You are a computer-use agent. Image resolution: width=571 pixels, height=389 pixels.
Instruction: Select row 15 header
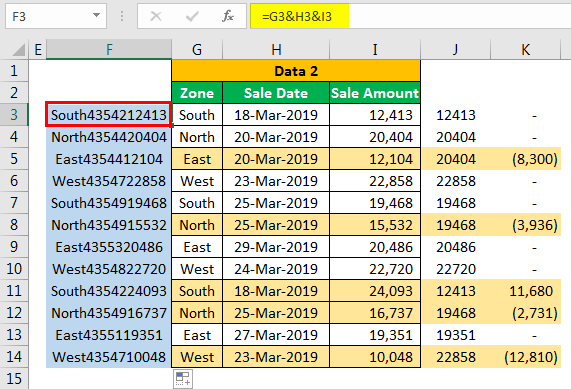point(14,379)
